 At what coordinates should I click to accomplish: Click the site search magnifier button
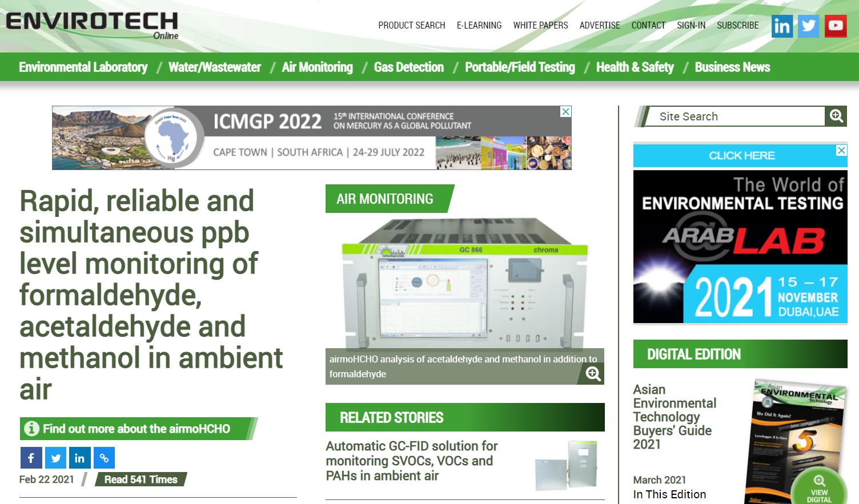[836, 116]
